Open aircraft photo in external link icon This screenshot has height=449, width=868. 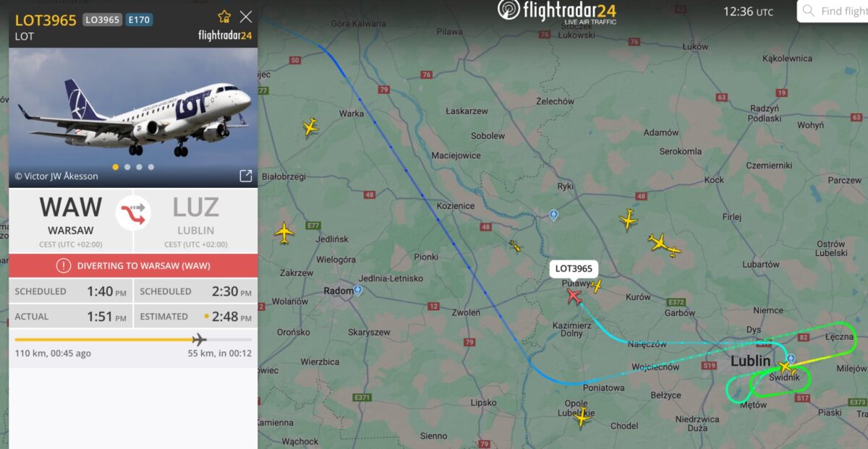tap(246, 176)
